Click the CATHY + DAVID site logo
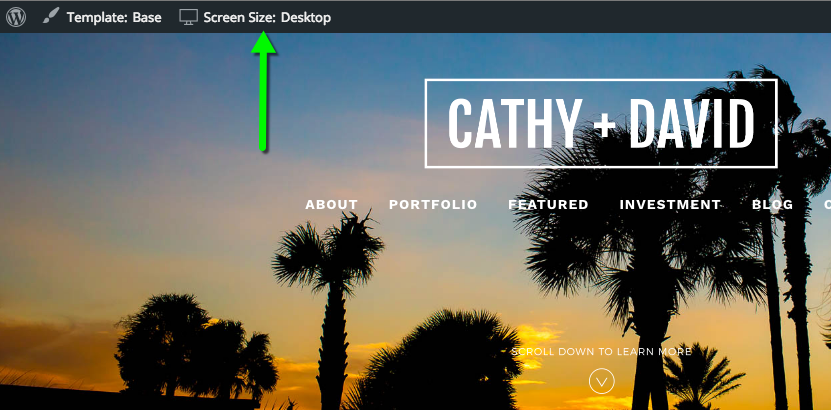This screenshot has height=410, width=831. (x=601, y=123)
